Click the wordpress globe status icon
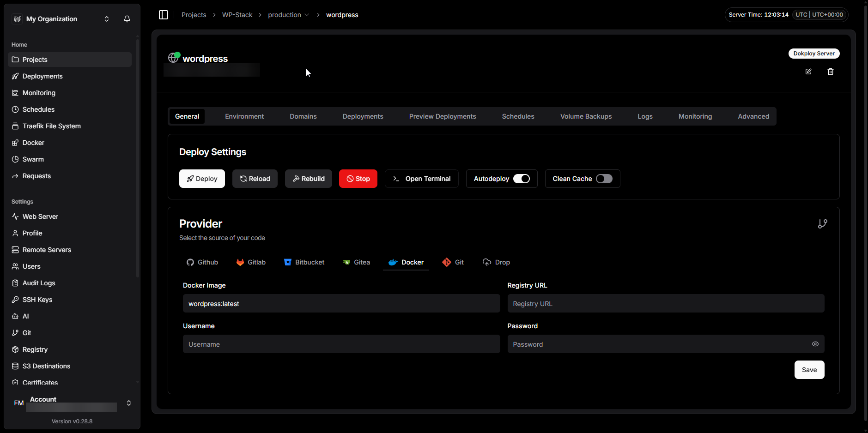Image resolution: width=868 pixels, height=433 pixels. click(x=174, y=58)
